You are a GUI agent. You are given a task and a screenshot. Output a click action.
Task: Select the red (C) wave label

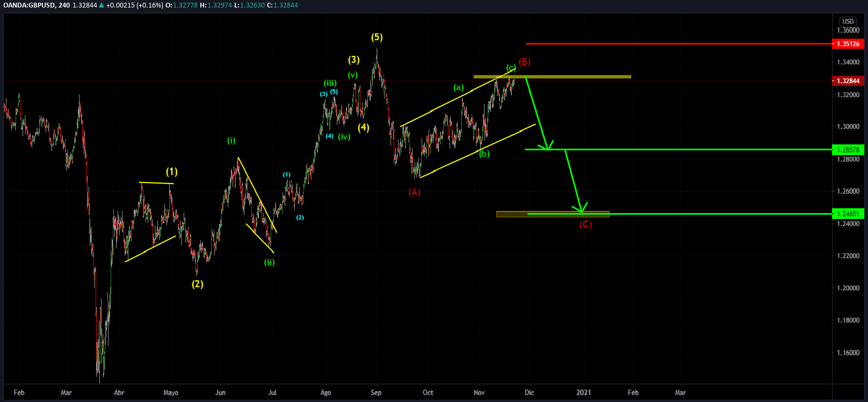(585, 224)
